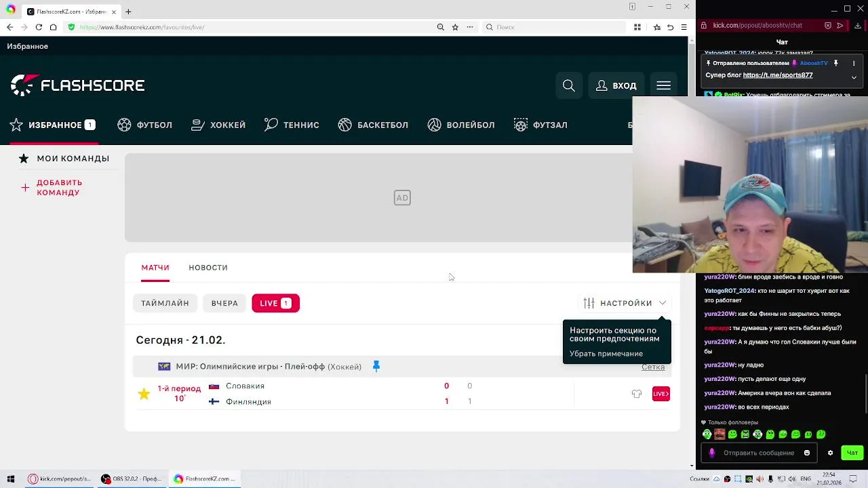Click the Финляндия team name

pyautogui.click(x=248, y=401)
